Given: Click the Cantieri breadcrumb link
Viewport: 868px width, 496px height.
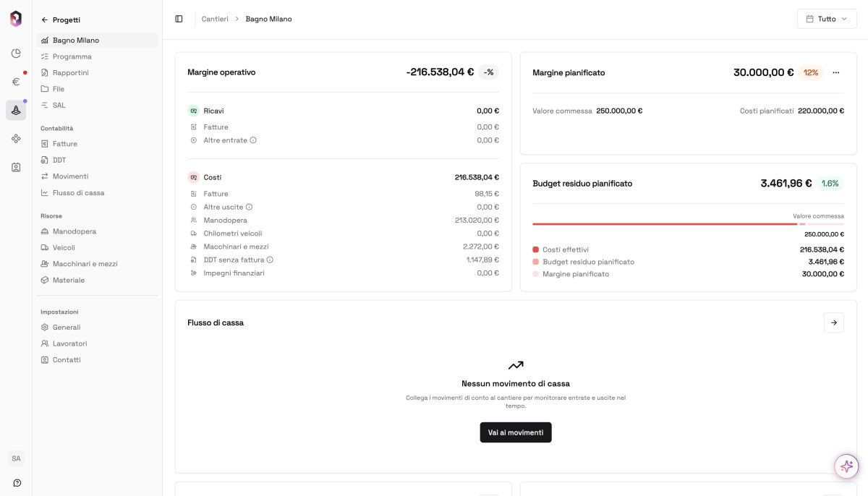Looking at the screenshot, I should [215, 19].
